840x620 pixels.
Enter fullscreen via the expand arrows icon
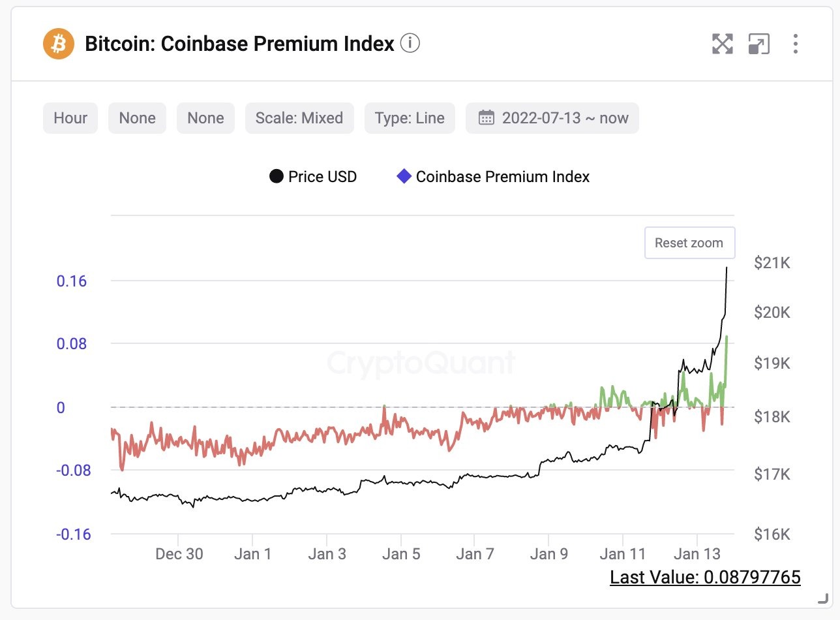click(722, 44)
